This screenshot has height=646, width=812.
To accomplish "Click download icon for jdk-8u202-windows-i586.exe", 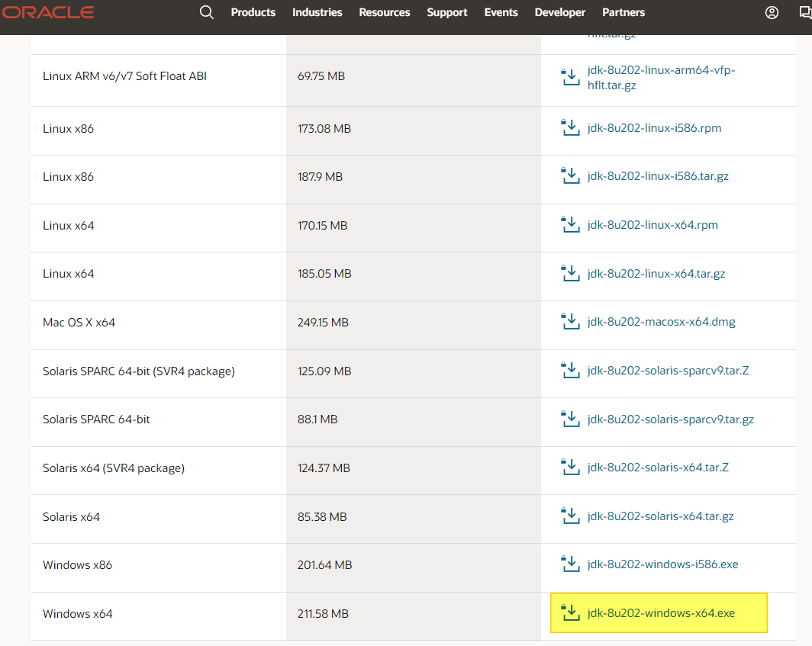I will tap(570, 564).
